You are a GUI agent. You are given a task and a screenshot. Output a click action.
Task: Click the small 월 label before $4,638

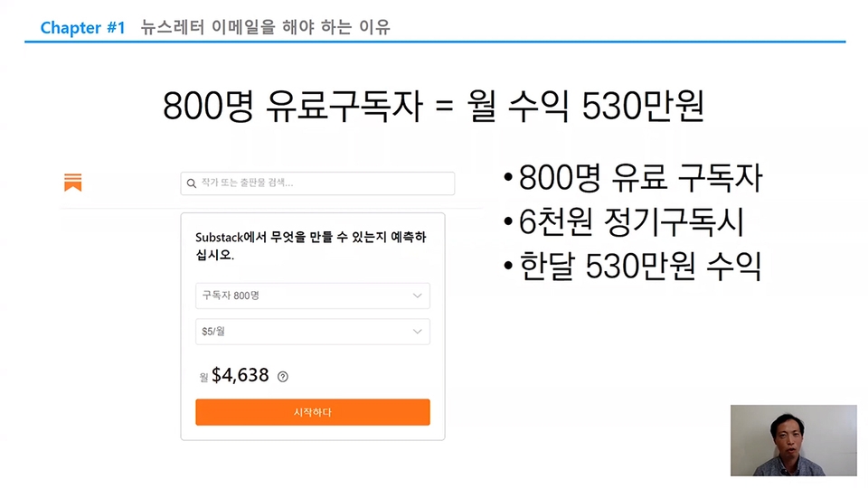pyautogui.click(x=203, y=378)
